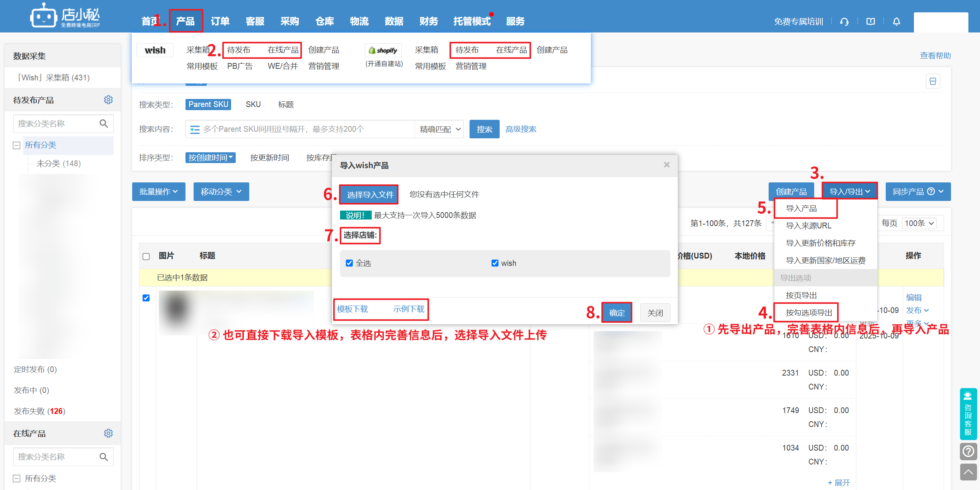
Task: Click the collapse panel icon at top right
Action: tap(932, 81)
